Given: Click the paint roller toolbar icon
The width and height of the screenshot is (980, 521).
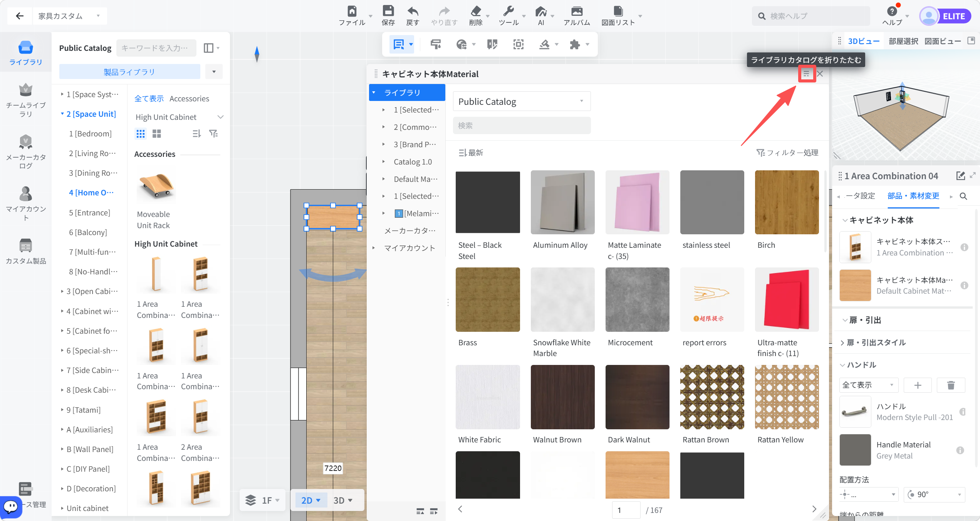Looking at the screenshot, I should [x=436, y=45].
